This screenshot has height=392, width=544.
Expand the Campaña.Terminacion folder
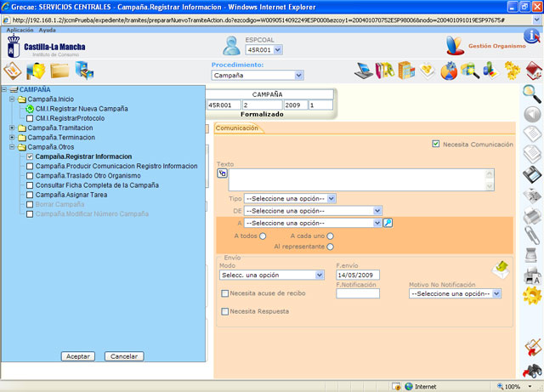pyautogui.click(x=12, y=138)
